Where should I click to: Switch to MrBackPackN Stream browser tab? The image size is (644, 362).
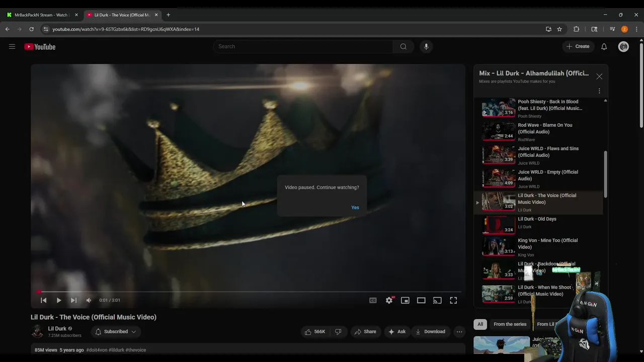click(x=42, y=15)
